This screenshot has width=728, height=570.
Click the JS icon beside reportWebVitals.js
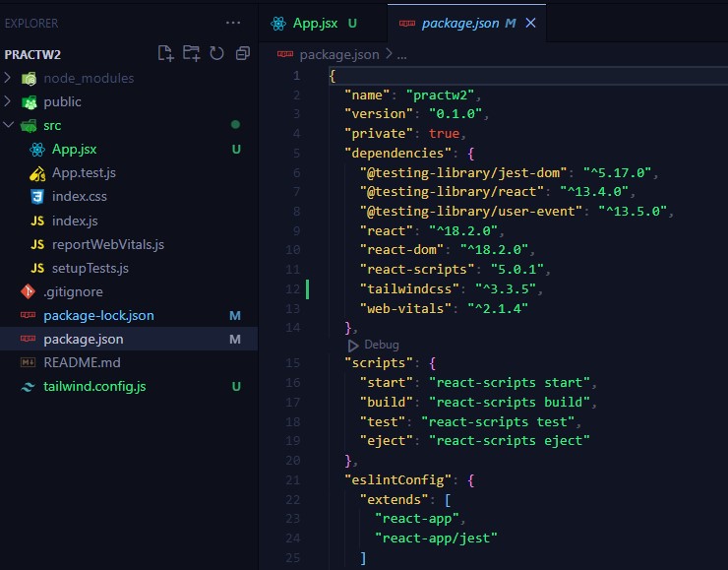pyautogui.click(x=37, y=244)
